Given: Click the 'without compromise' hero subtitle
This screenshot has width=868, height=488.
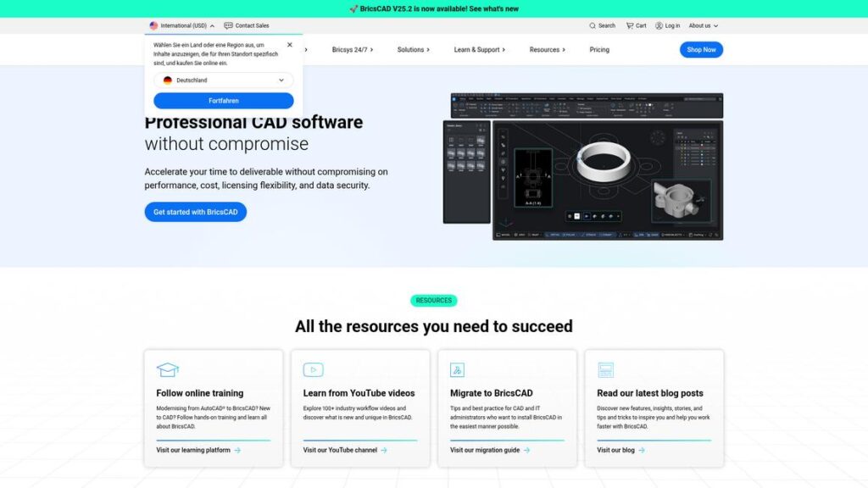Looking at the screenshot, I should pyautogui.click(x=226, y=144).
